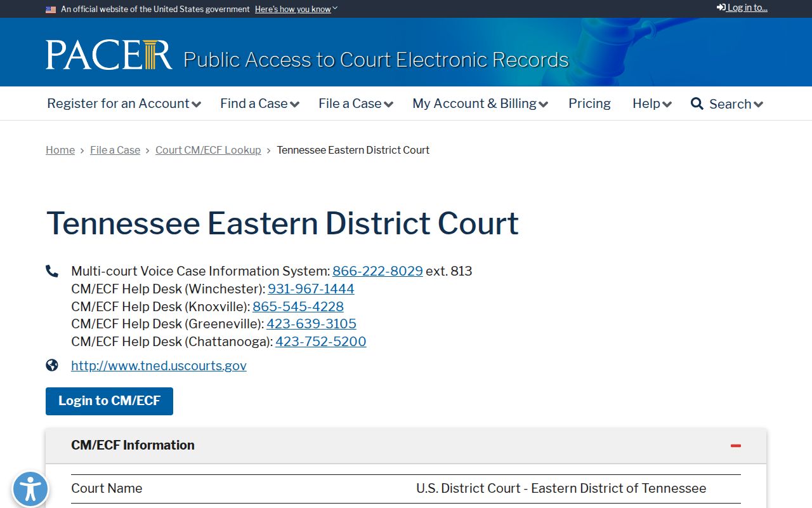Screen dimensions: 812x508
Task: Open the File a Case dropdown
Action: click(x=356, y=104)
